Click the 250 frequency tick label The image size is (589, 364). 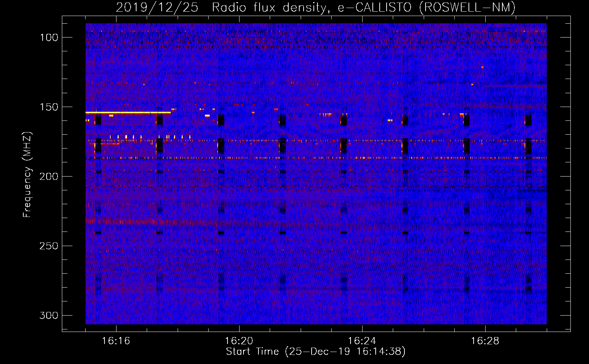(49, 246)
